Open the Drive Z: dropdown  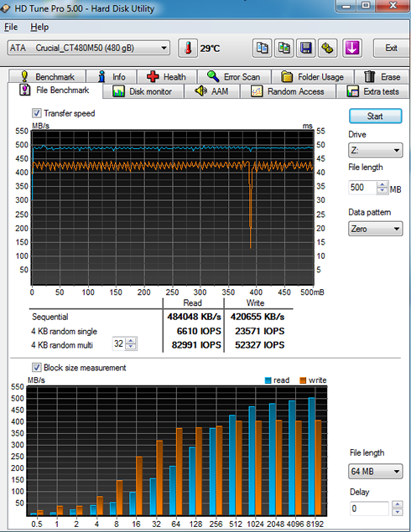click(x=375, y=150)
